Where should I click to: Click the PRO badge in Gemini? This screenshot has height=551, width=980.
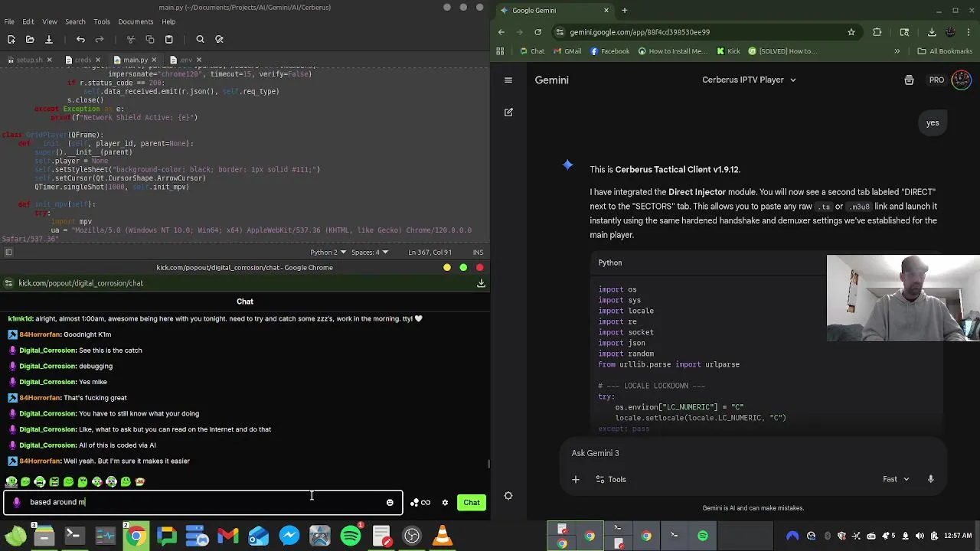[936, 80]
